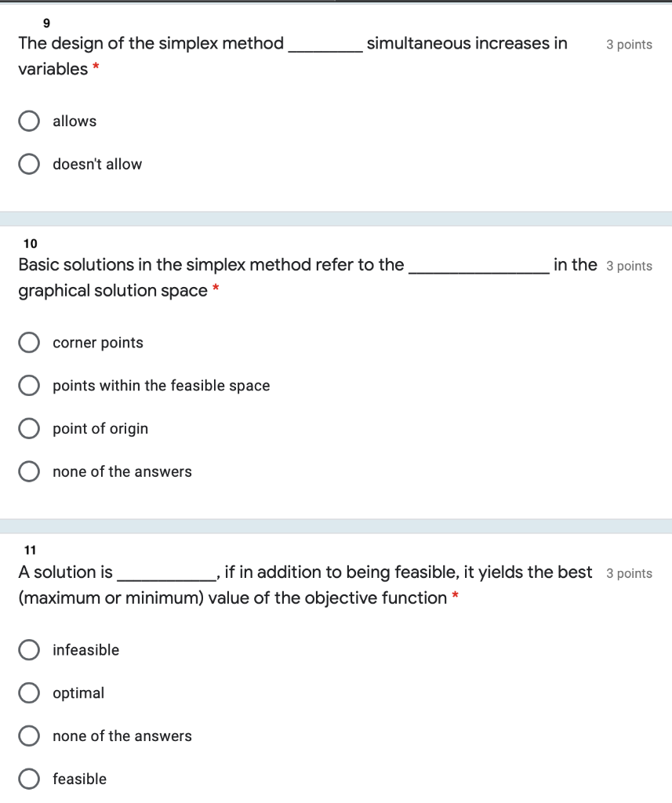Pick the "feasible" option in question 11
Image resolution: width=672 pixels, height=803 pixels.
pyautogui.click(x=28, y=778)
